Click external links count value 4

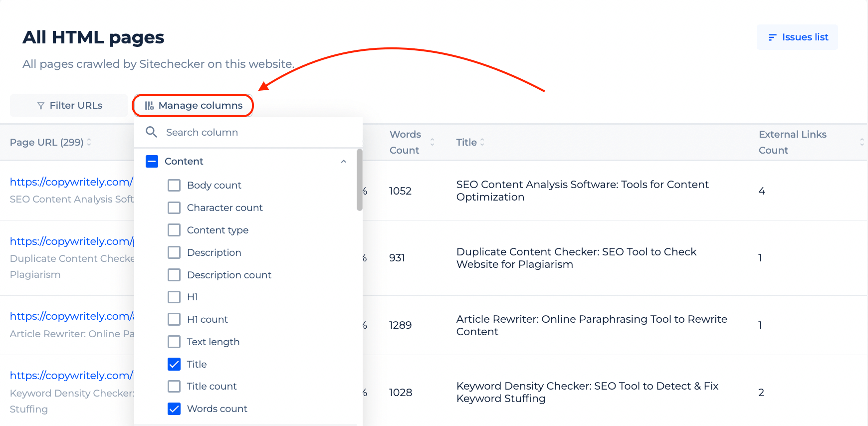point(762,191)
